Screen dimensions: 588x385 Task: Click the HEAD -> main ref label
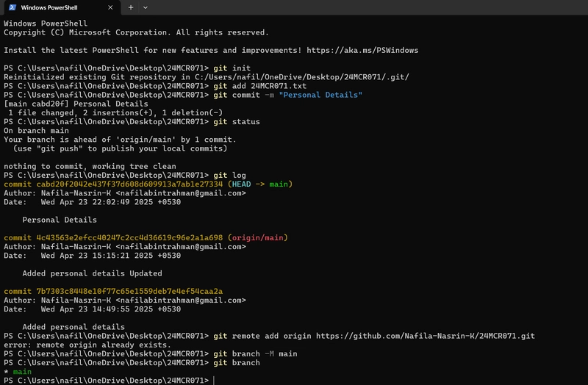[260, 184]
